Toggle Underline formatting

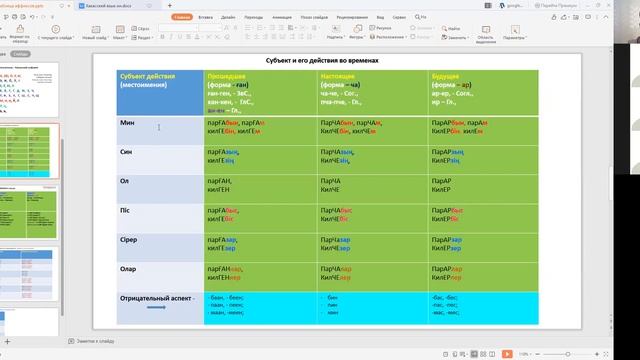pos(180,37)
